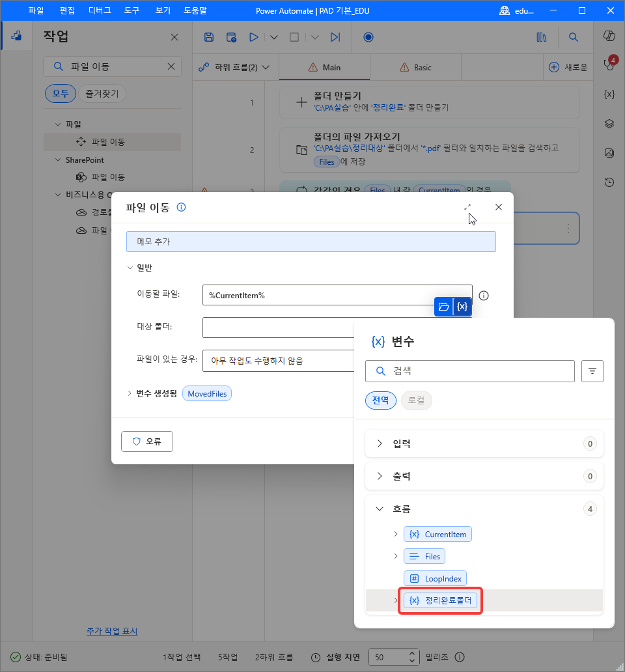Click the 오류 button
This screenshot has height=672, width=625.
coord(147,441)
